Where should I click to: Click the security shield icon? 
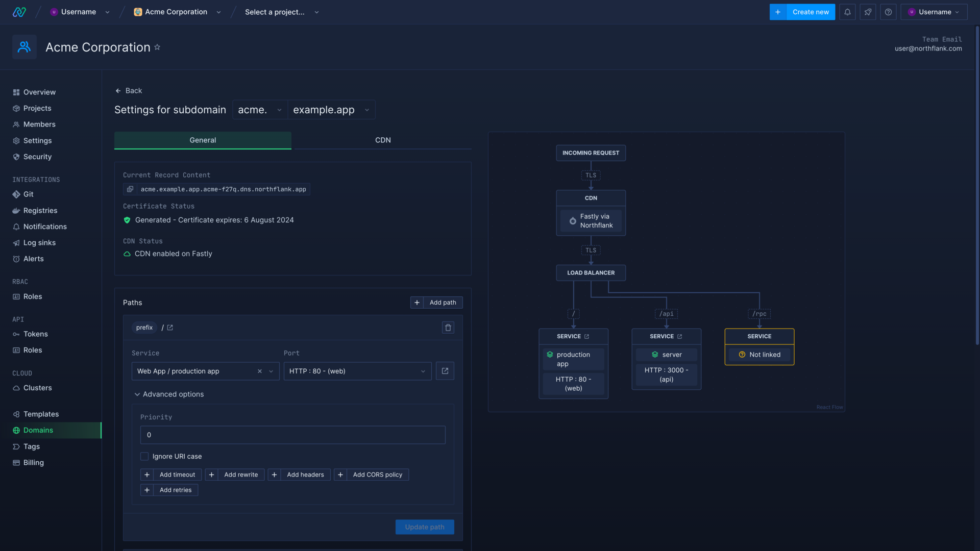pyautogui.click(x=16, y=157)
